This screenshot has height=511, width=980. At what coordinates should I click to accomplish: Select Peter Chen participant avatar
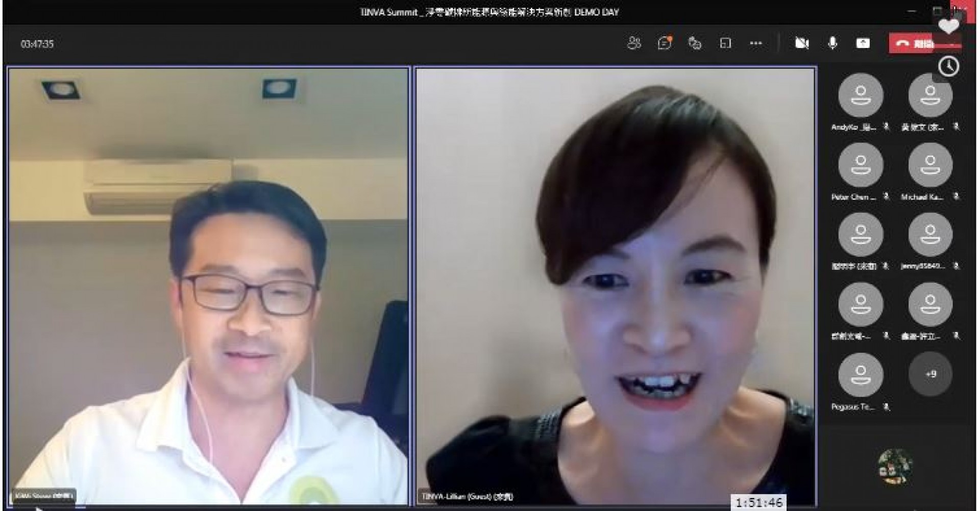coord(861,165)
